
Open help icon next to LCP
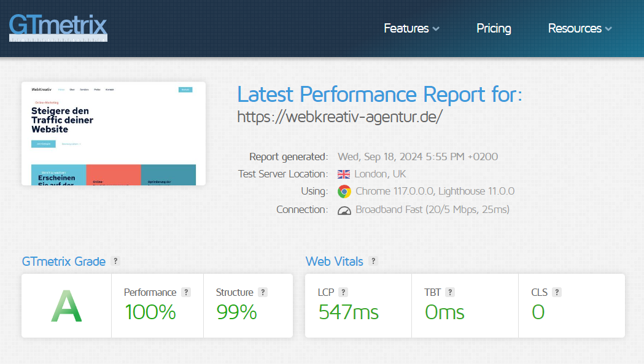(x=343, y=292)
